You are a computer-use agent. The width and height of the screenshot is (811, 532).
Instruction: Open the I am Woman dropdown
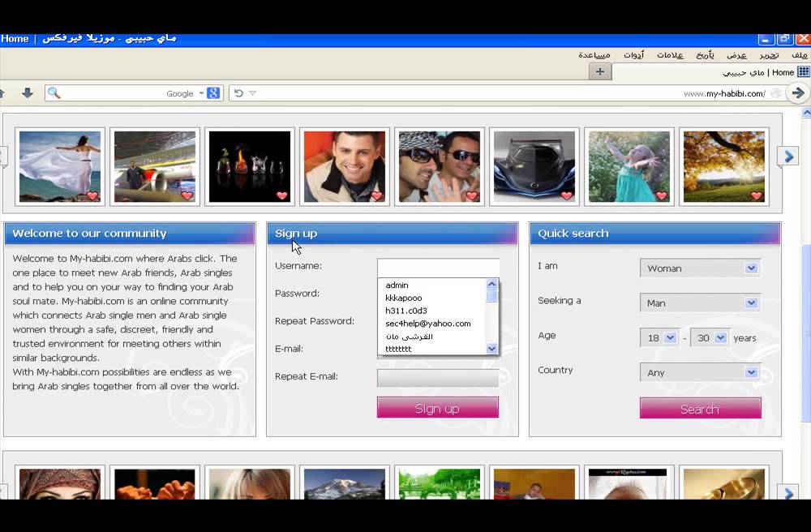point(701,268)
